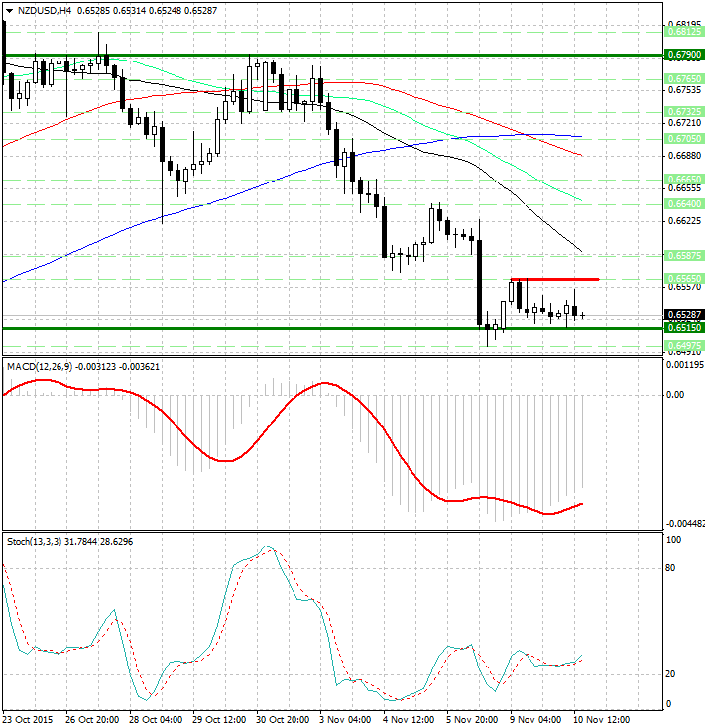
Task: Click the NZDUSD,H4 chart title text
Action: click(45, 10)
